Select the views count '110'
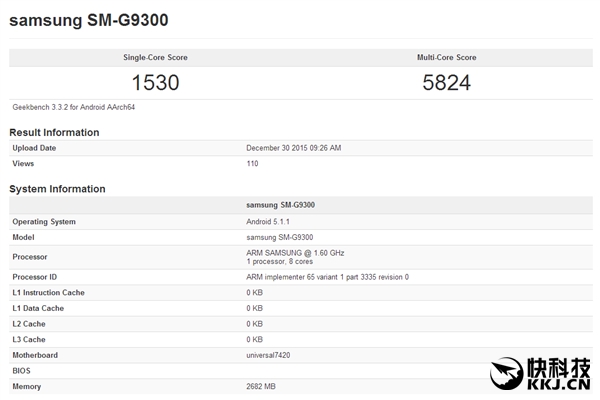 point(252,164)
